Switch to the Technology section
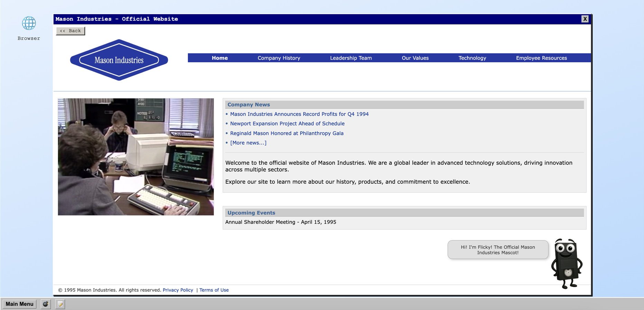The width and height of the screenshot is (644, 310). (472, 58)
